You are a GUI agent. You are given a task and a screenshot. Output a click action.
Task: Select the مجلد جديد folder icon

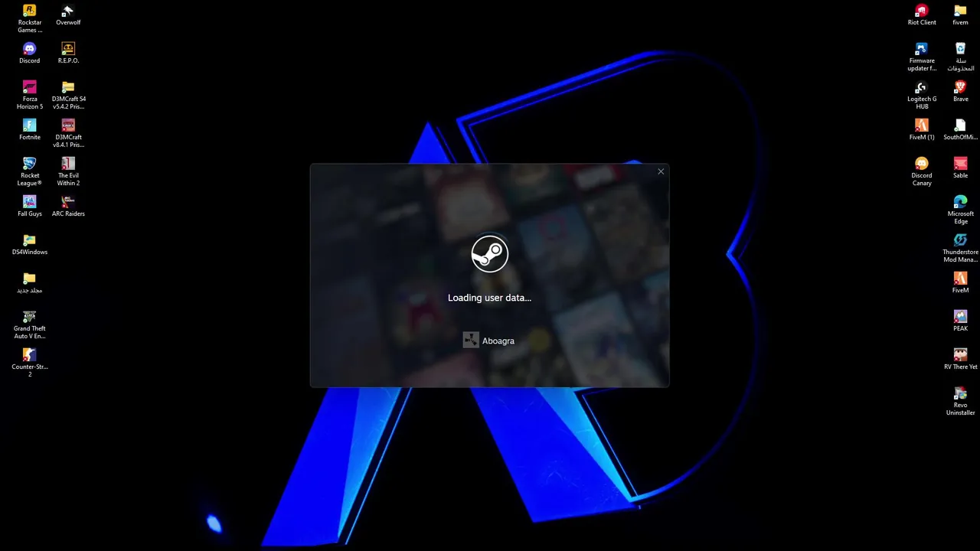pos(29,279)
